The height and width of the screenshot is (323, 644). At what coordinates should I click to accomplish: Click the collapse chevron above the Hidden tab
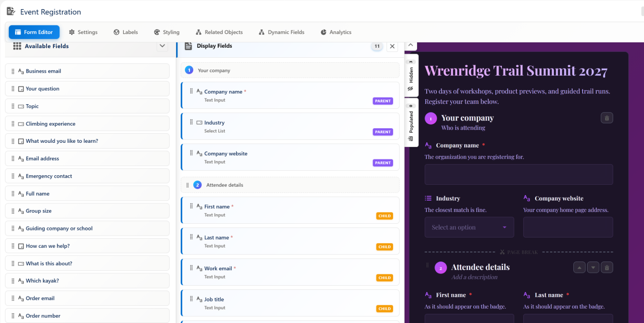410,45
